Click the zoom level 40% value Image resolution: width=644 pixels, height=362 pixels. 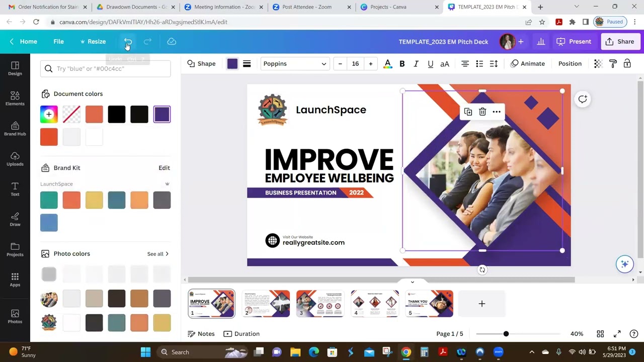point(577,334)
